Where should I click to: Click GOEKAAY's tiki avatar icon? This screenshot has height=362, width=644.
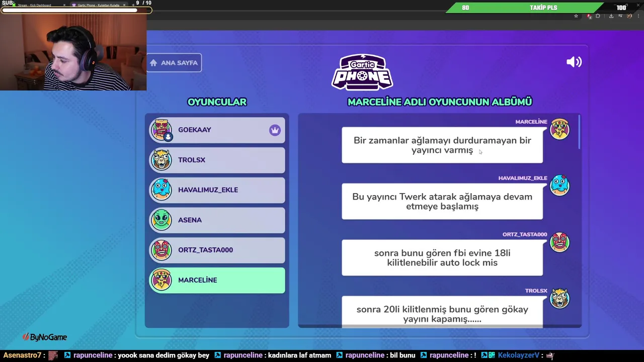(x=162, y=130)
